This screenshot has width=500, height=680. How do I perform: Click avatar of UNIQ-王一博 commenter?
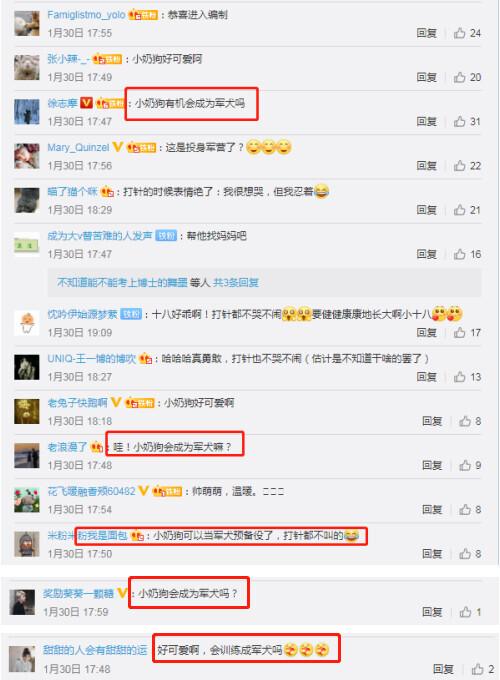27,367
